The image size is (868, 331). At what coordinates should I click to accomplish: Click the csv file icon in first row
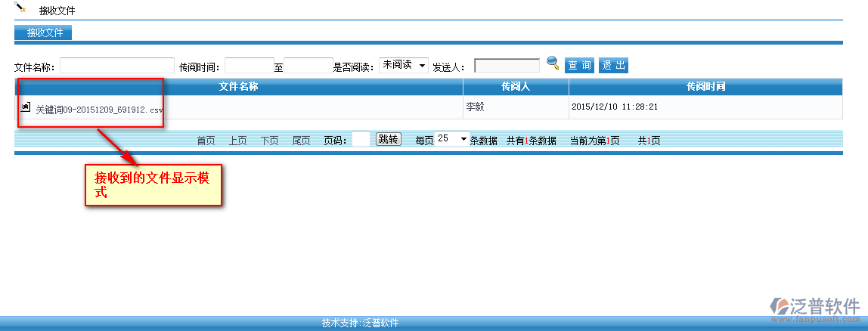25,107
